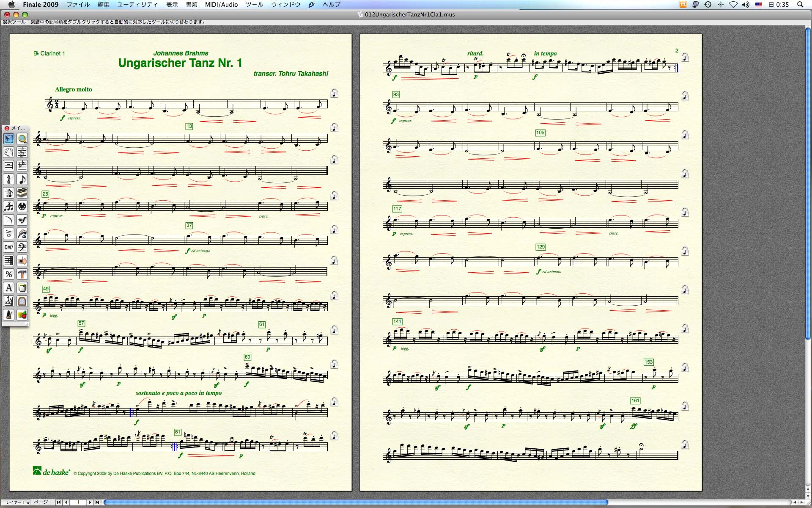Select the Mirror tool
The width and height of the screenshot is (812, 508).
coord(22,301)
